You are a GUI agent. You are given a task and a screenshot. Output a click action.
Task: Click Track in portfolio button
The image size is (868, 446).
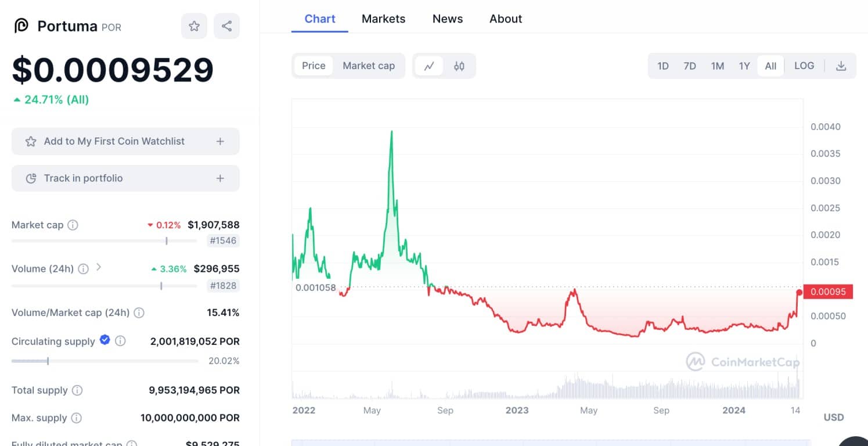coord(125,178)
